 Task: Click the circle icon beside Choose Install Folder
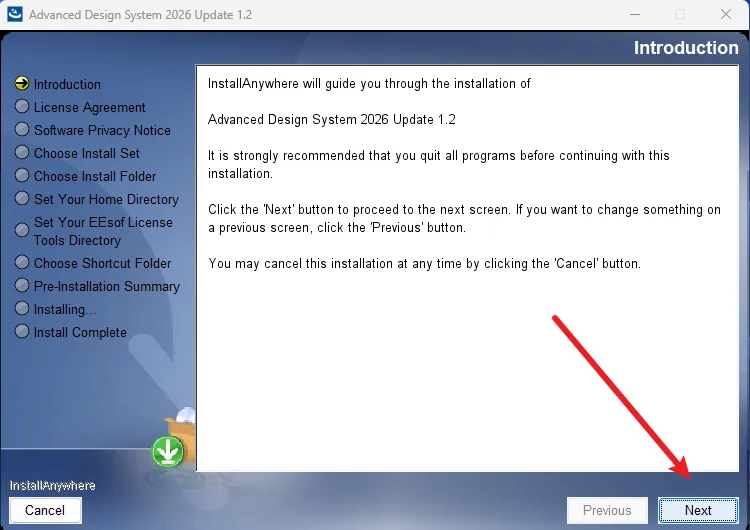(22, 175)
